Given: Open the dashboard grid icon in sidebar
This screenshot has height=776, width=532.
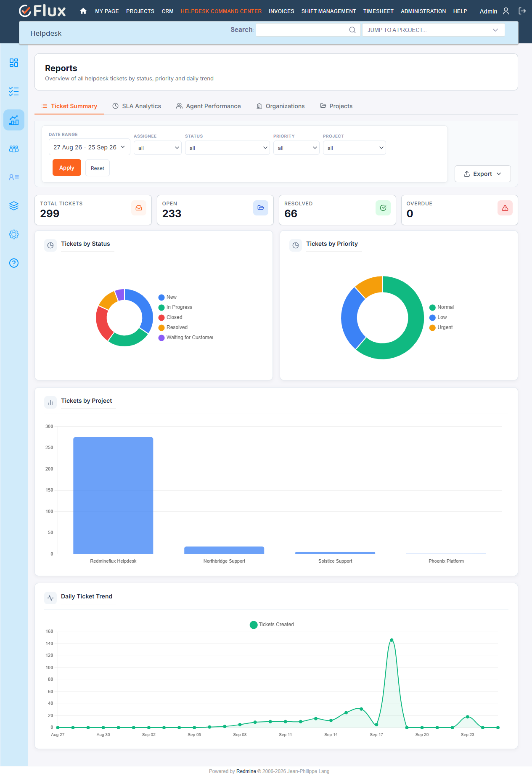Looking at the screenshot, I should [x=14, y=63].
